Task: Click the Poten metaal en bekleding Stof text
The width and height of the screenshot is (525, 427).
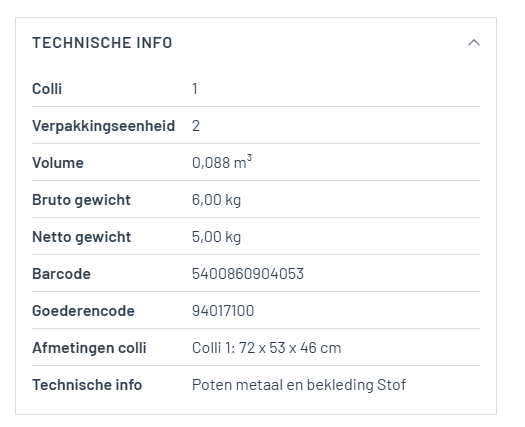Action: click(299, 385)
